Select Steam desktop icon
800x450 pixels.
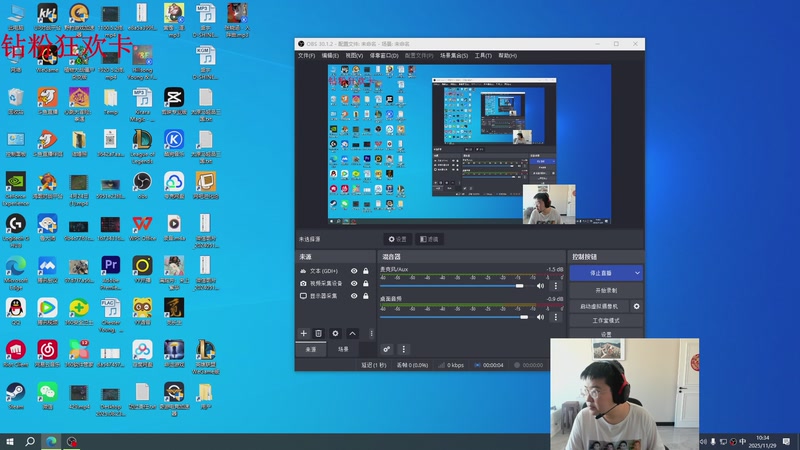click(16, 396)
